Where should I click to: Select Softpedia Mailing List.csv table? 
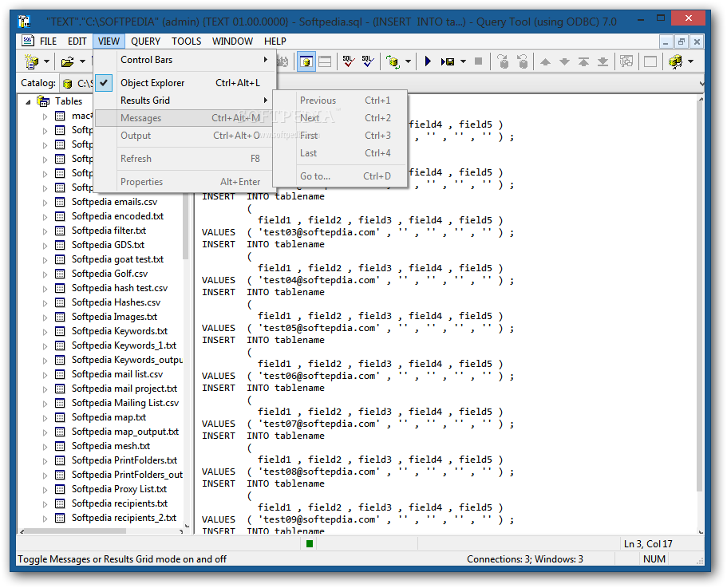(x=125, y=403)
